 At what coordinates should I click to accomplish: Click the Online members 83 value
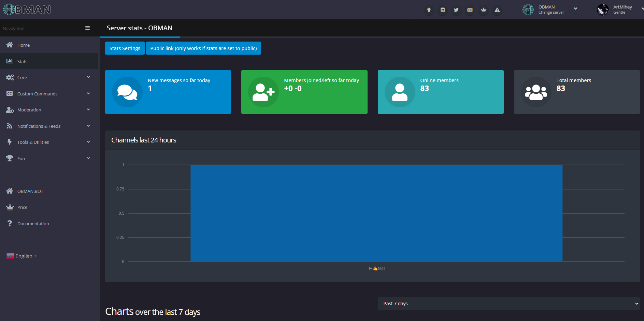pyautogui.click(x=425, y=89)
